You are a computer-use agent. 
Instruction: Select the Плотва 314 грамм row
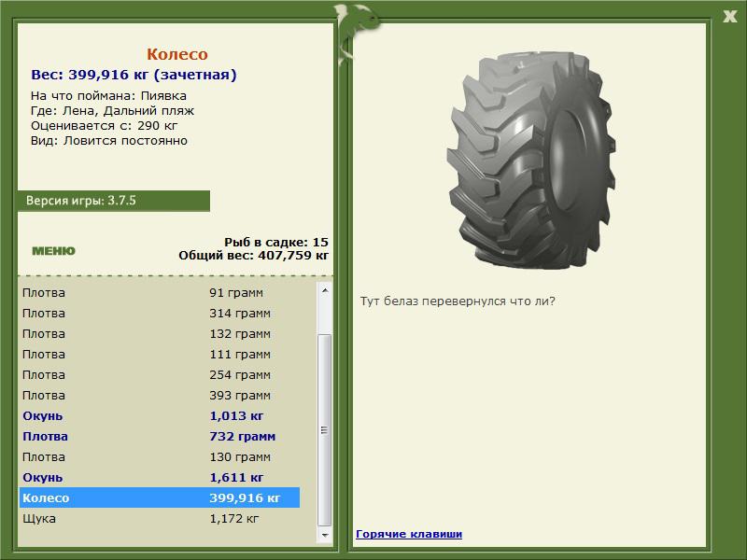tap(159, 313)
